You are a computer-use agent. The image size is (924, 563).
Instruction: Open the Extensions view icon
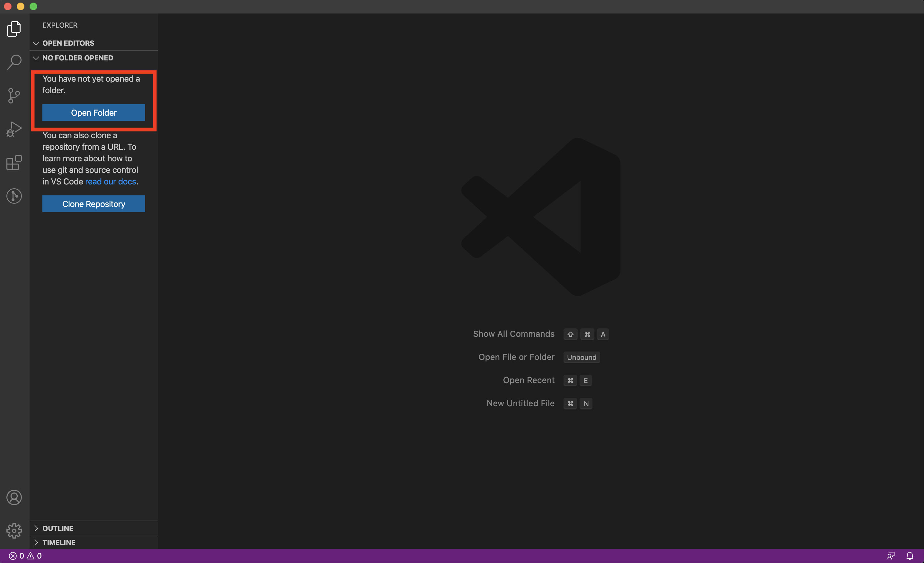(14, 162)
